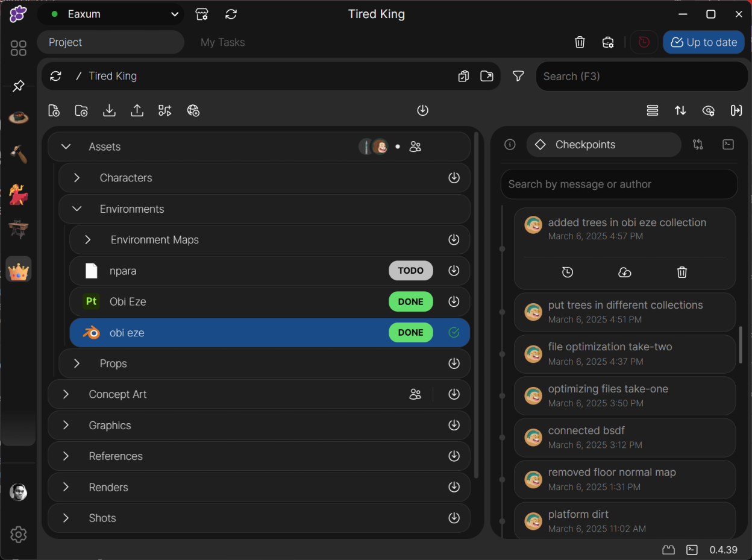Click the new folder icon in toolbar
This screenshot has width=752, height=560.
coord(81,110)
